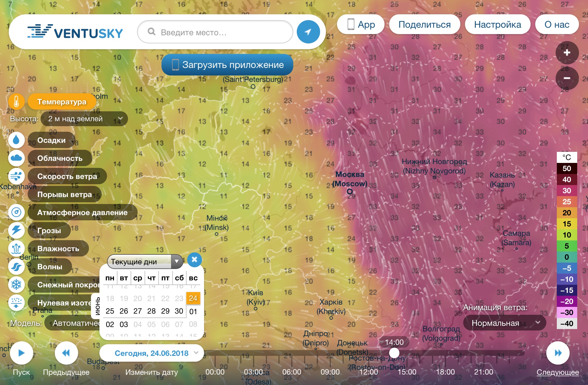The width and height of the screenshot is (588, 385).
Task: Click the Загрузить приложение button
Action: [227, 65]
